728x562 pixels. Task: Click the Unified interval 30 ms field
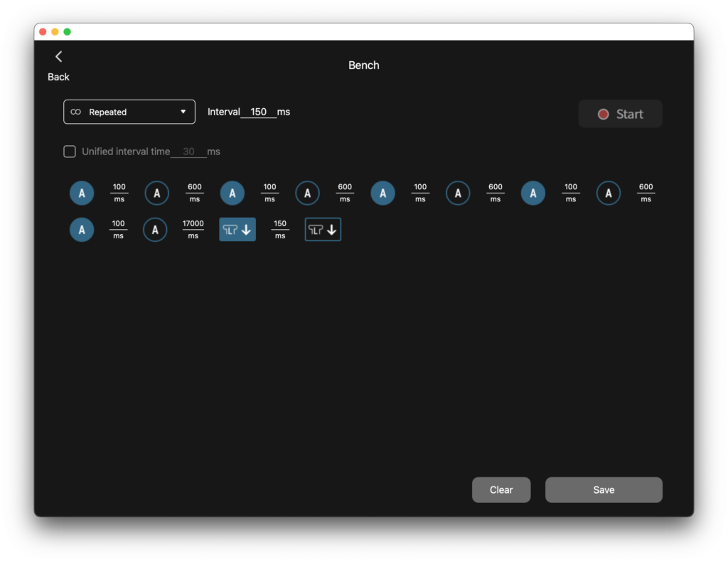pos(188,152)
